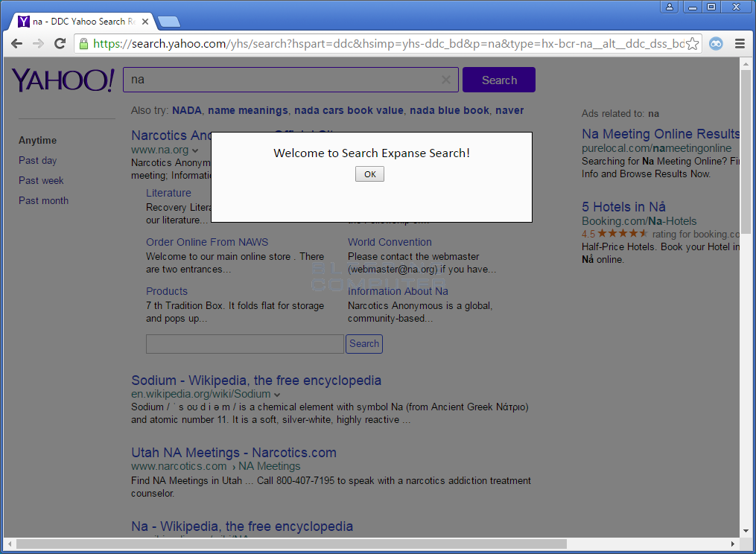Filter results by Past week
The height and width of the screenshot is (554, 756).
41,181
